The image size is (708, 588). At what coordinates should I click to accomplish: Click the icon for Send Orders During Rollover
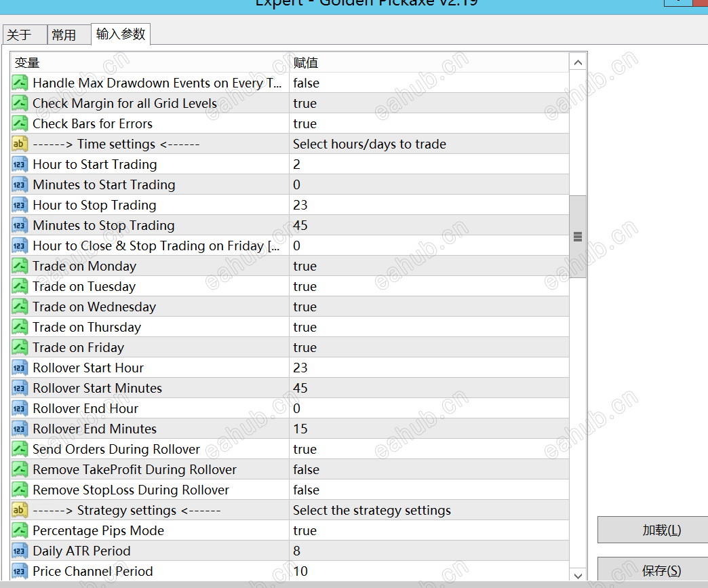pyautogui.click(x=20, y=449)
